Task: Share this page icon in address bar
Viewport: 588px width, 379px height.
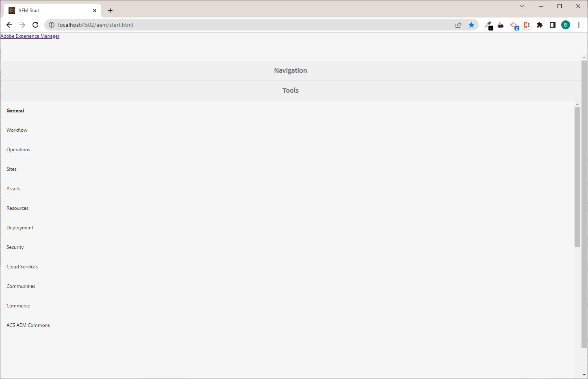Action: (x=458, y=25)
